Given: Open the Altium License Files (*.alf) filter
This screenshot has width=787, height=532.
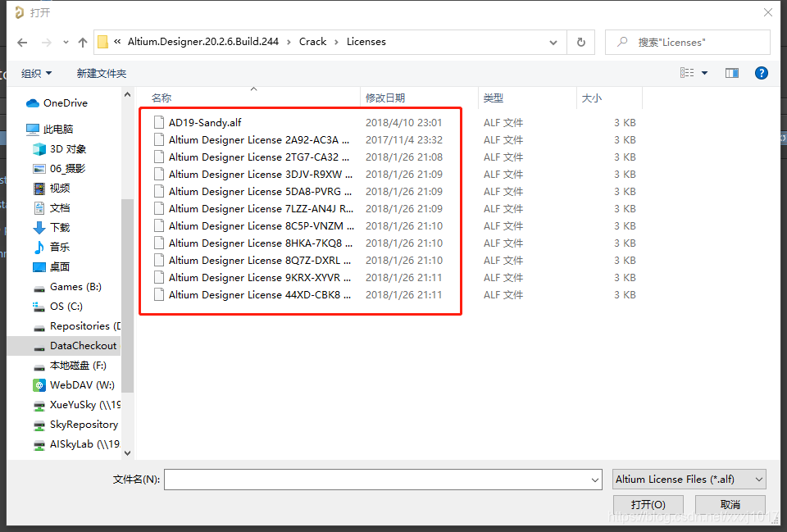Looking at the screenshot, I should click(x=689, y=480).
